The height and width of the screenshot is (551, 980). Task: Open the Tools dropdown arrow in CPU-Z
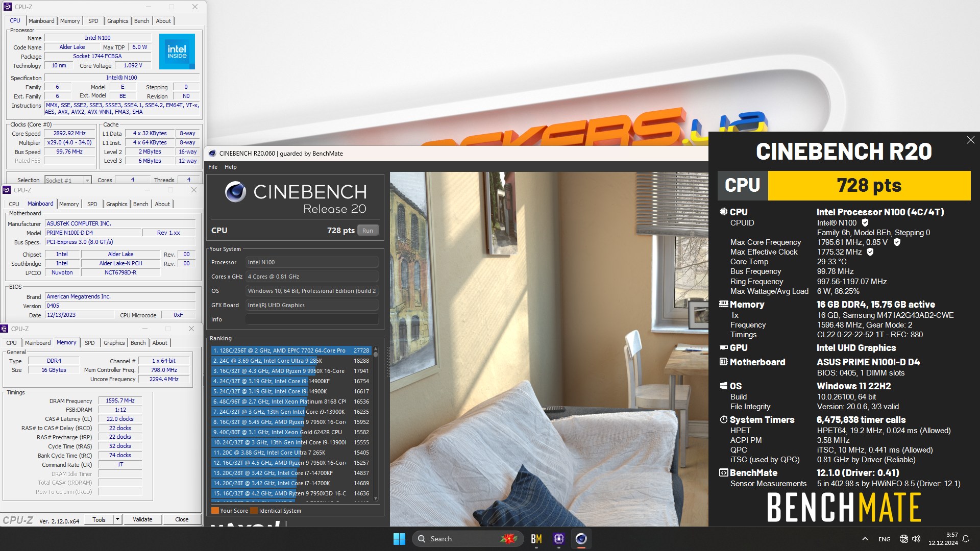(x=117, y=519)
